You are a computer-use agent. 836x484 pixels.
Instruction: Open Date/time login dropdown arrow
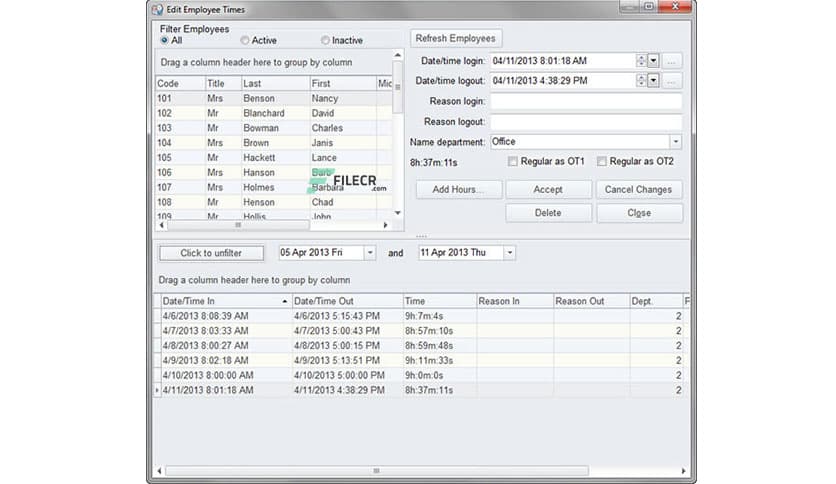pyautogui.click(x=653, y=61)
